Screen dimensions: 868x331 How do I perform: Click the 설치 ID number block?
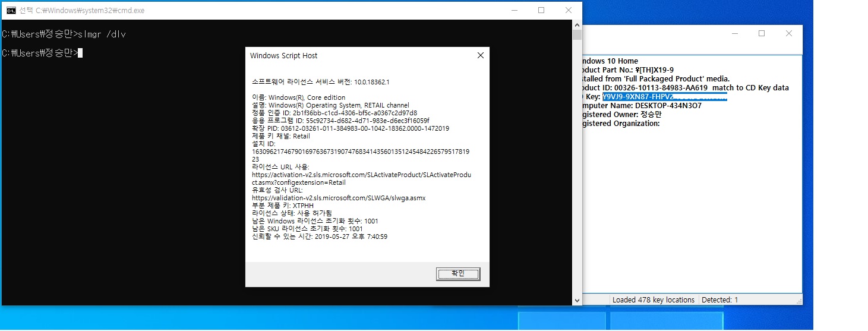(x=361, y=155)
